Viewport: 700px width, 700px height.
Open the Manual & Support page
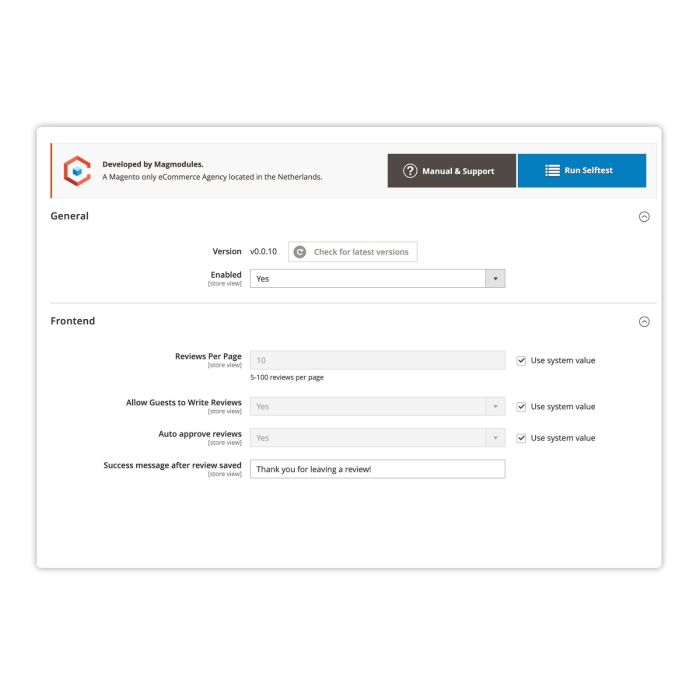point(451,171)
